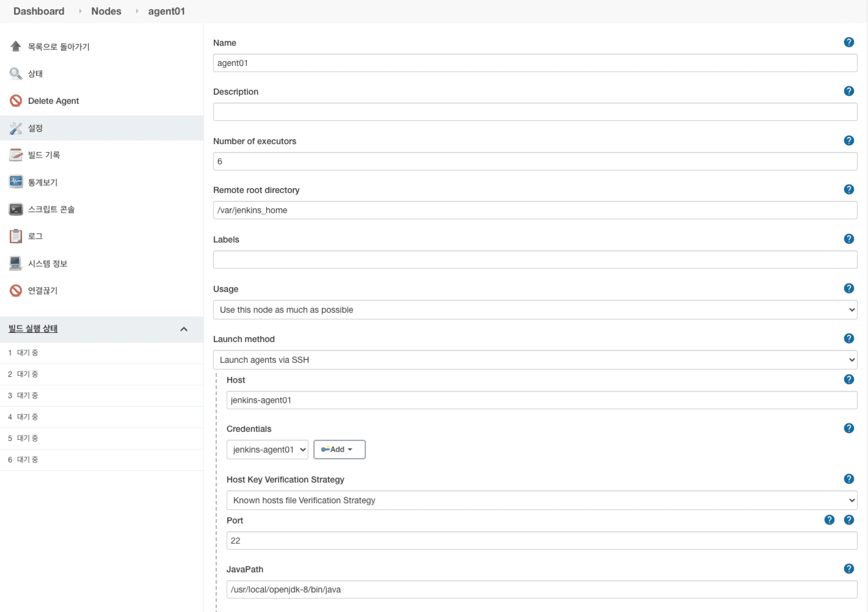
Task: Select 로그 in the sidebar
Action: [x=35, y=236]
